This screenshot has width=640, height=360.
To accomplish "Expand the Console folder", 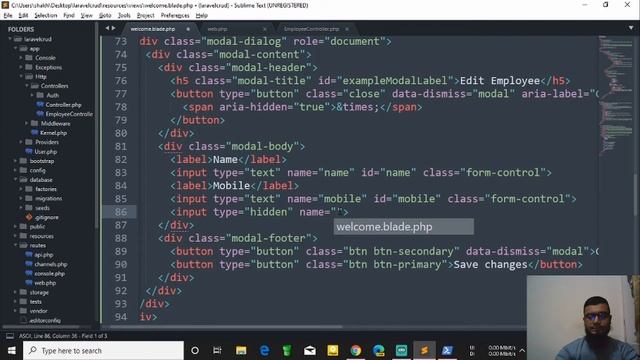I will (x=21, y=58).
